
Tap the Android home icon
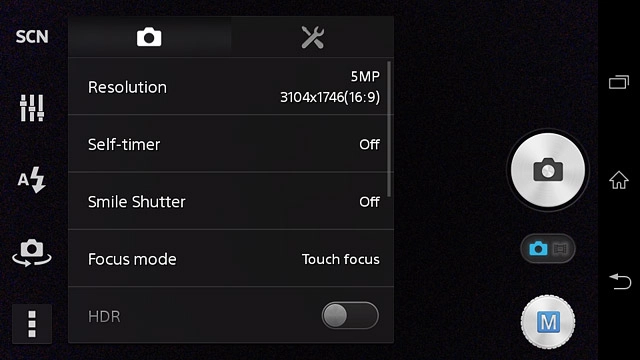(x=619, y=180)
